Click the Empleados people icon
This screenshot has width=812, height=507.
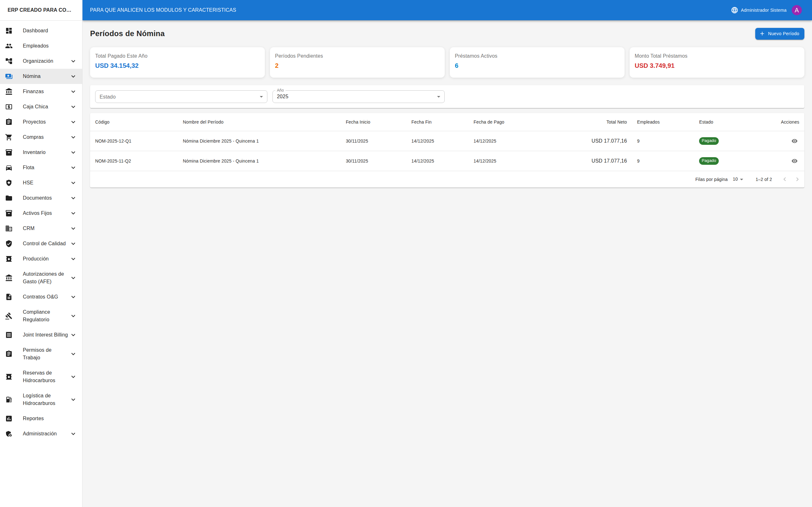coord(9,46)
